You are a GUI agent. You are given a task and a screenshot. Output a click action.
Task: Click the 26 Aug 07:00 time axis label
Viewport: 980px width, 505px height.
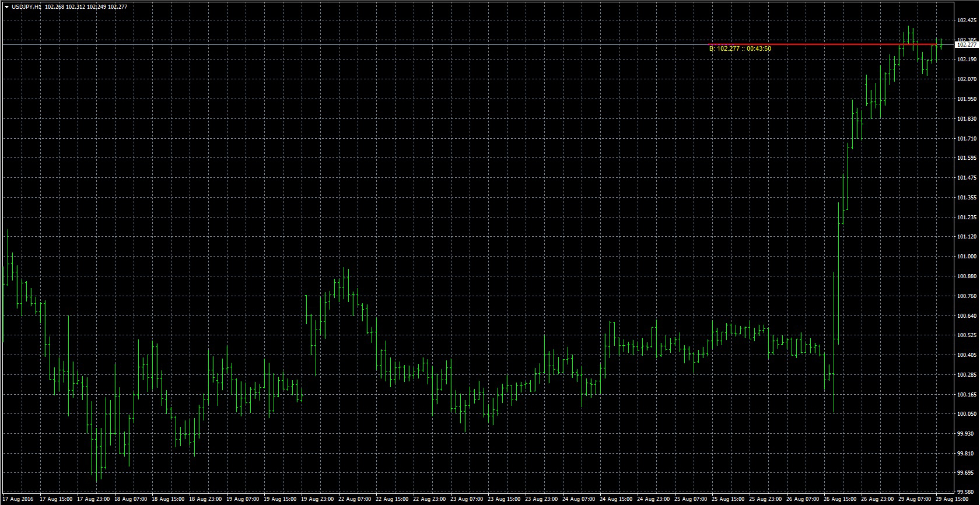(803, 500)
